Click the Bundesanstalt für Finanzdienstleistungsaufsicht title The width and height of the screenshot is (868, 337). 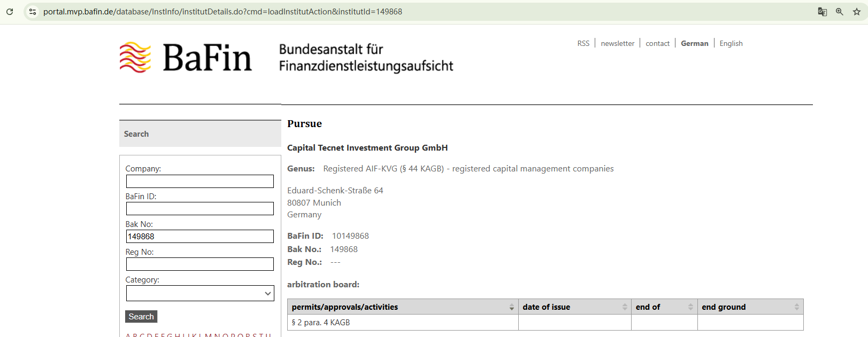(366, 57)
